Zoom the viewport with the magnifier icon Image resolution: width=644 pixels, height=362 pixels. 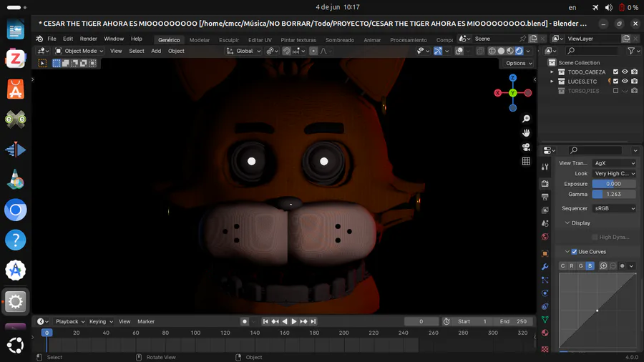526,119
